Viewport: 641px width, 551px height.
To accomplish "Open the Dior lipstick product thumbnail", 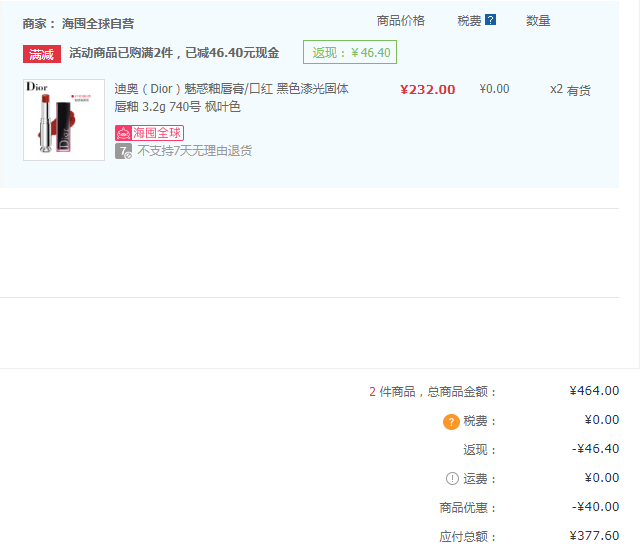I will 64,120.
